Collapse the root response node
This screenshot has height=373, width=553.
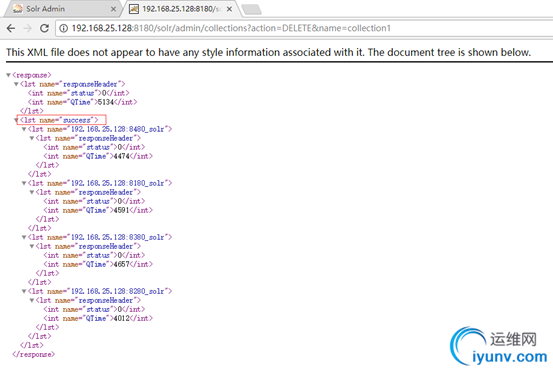click(x=8, y=75)
